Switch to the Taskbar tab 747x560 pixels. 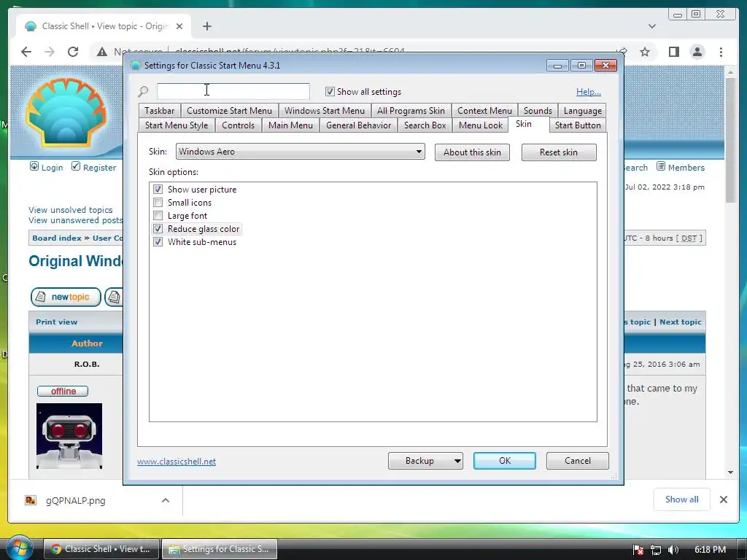pyautogui.click(x=160, y=111)
